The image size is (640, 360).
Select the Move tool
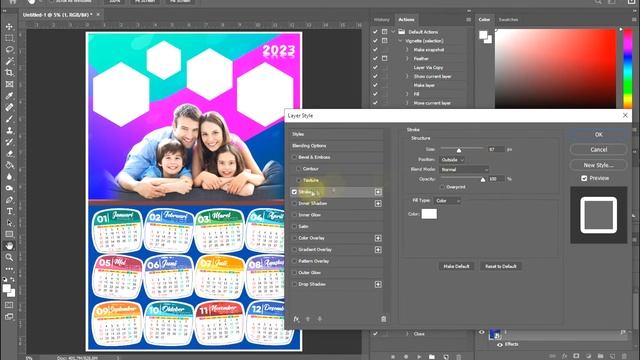[x=9, y=27]
